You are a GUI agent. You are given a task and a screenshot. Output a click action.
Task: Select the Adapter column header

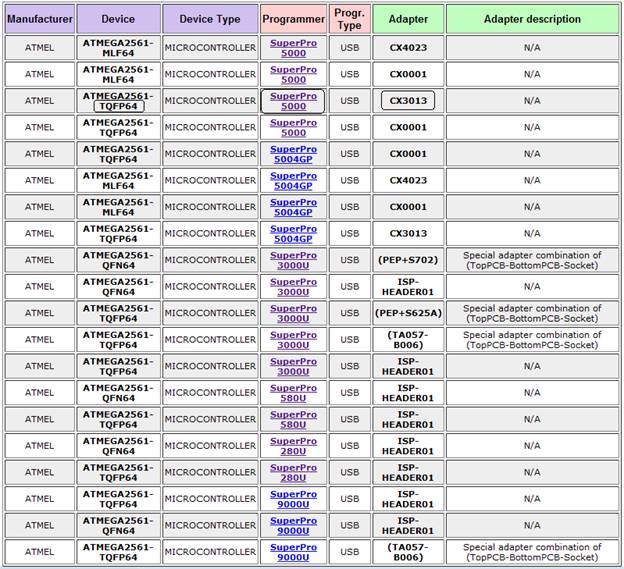click(x=408, y=19)
